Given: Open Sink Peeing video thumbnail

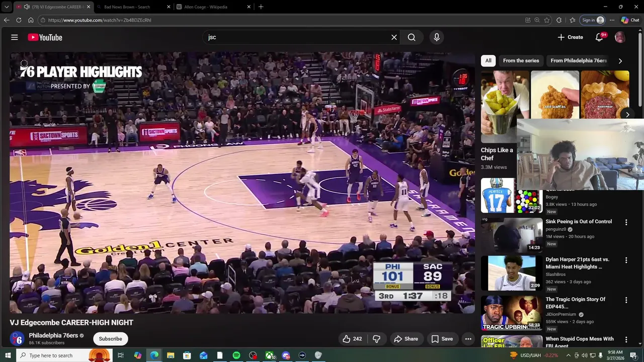Looking at the screenshot, I should click(512, 234).
